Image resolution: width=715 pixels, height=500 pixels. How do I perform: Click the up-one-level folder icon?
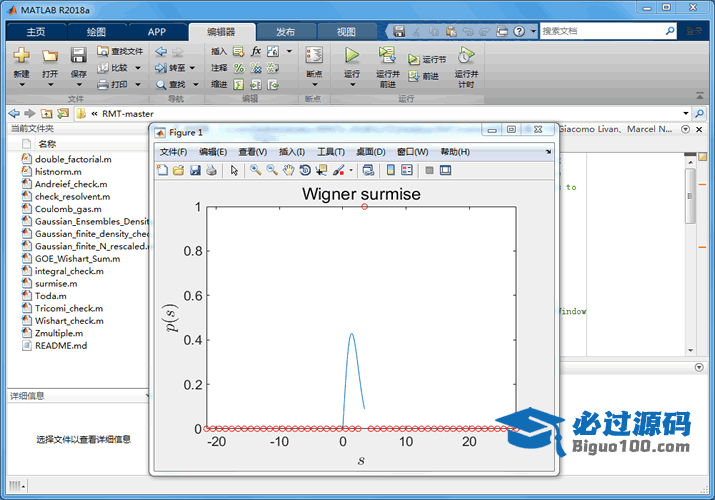point(47,113)
